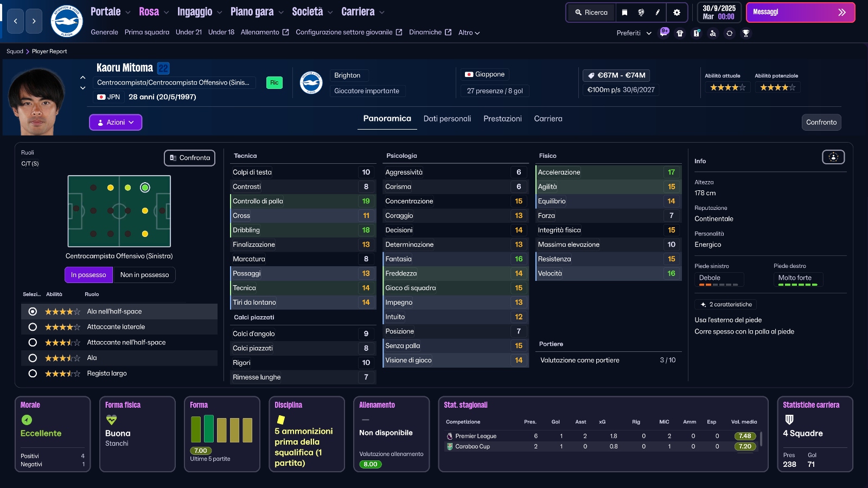Select Attaccante laterale role radio button
Screen dimensions: 868x488
[33, 327]
